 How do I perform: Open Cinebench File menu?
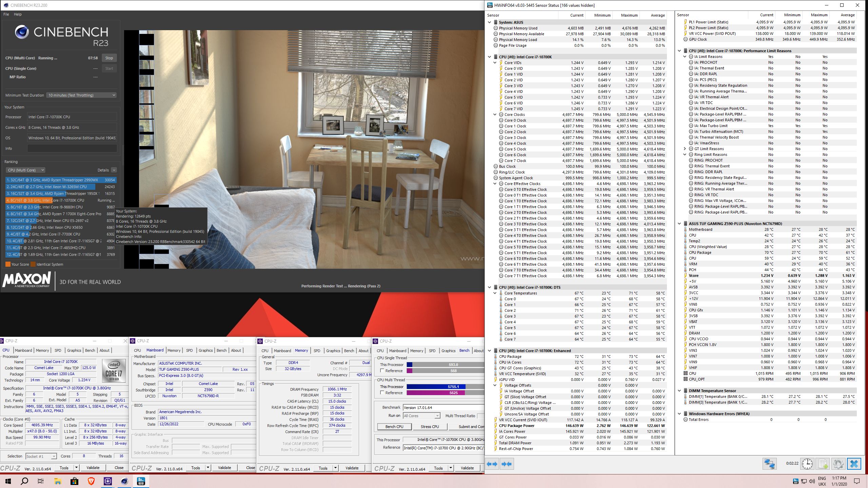pyautogui.click(x=6, y=14)
